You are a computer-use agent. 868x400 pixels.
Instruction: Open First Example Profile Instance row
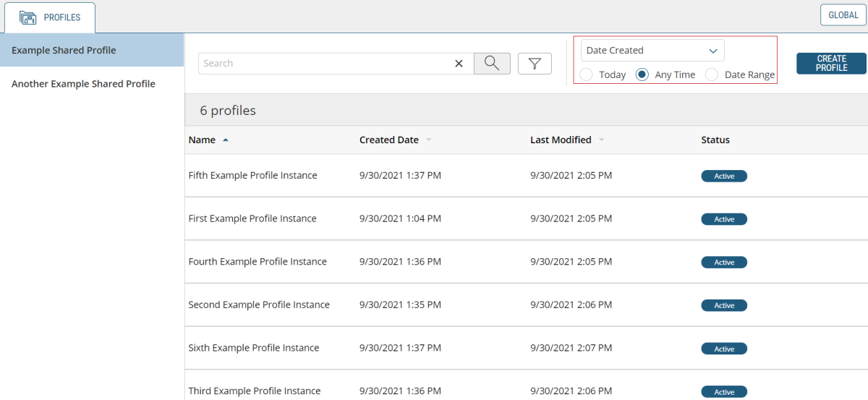252,218
